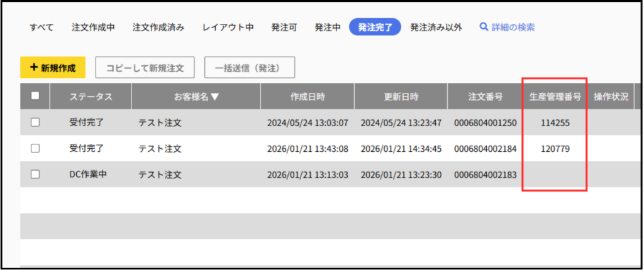Open production number 120779 cell
This screenshot has height=270, width=644.
(555, 149)
